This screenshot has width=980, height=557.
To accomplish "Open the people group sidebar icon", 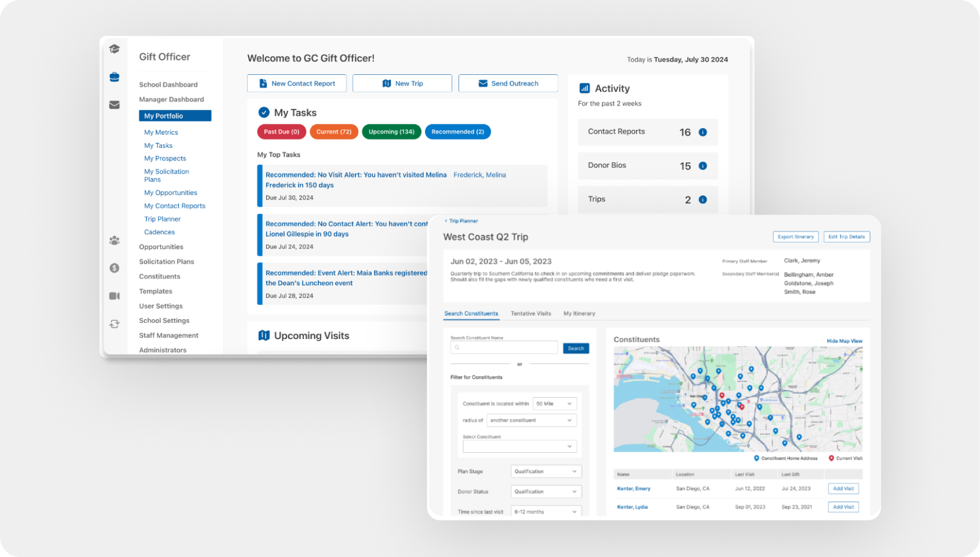I will click(x=114, y=240).
